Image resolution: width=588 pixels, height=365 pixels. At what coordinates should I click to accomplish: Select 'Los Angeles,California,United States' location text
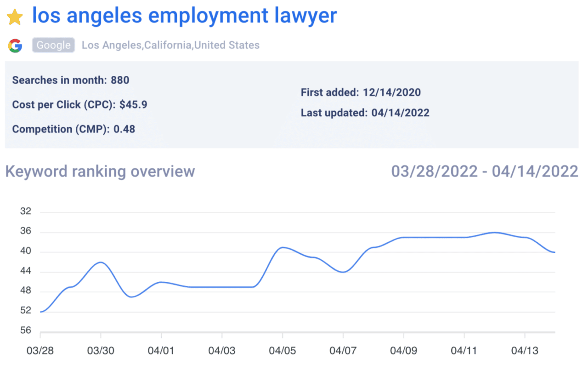click(x=170, y=45)
